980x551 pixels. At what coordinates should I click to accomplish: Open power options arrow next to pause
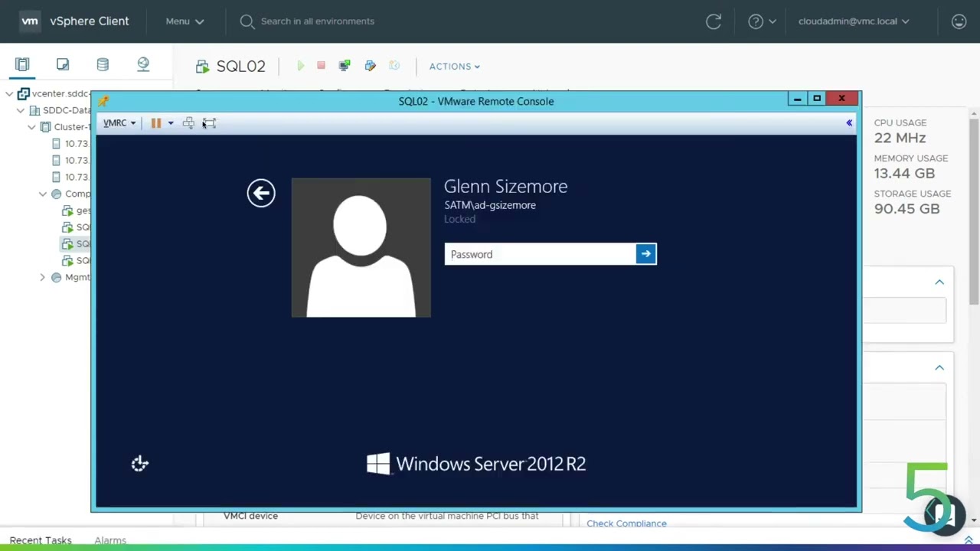[x=171, y=123]
